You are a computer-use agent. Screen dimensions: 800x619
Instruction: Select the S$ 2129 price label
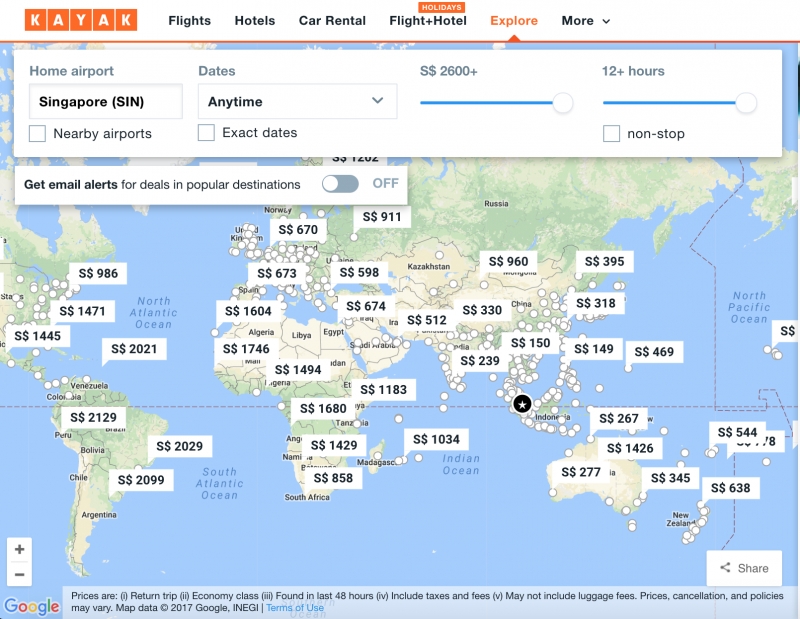93,417
